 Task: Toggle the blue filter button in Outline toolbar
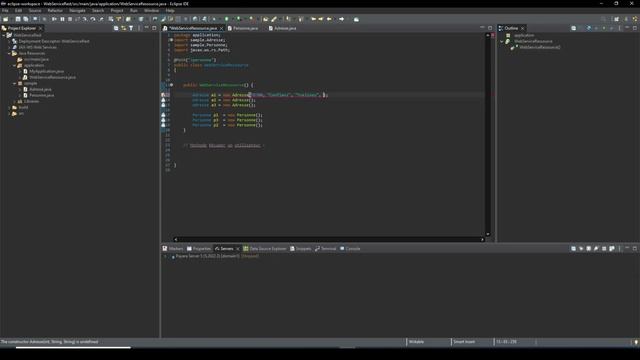click(589, 28)
